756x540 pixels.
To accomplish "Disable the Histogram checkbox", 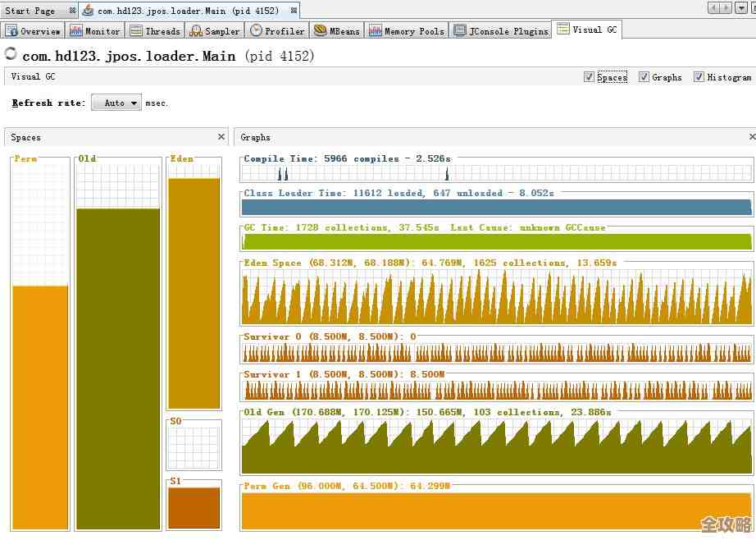I will [699, 77].
